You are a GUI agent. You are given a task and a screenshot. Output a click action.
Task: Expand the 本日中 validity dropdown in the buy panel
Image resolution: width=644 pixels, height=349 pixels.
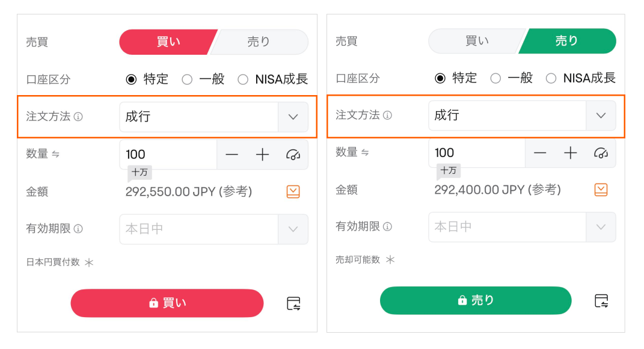(293, 229)
